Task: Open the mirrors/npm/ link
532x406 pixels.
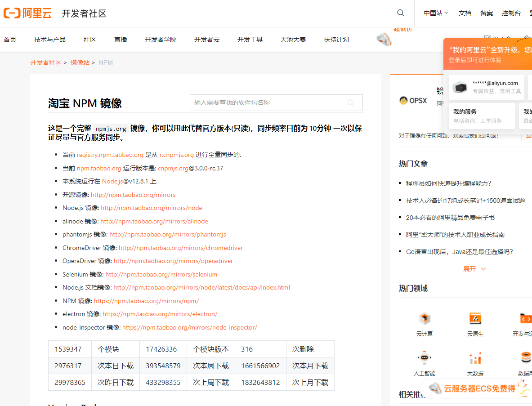Action: click(146, 301)
